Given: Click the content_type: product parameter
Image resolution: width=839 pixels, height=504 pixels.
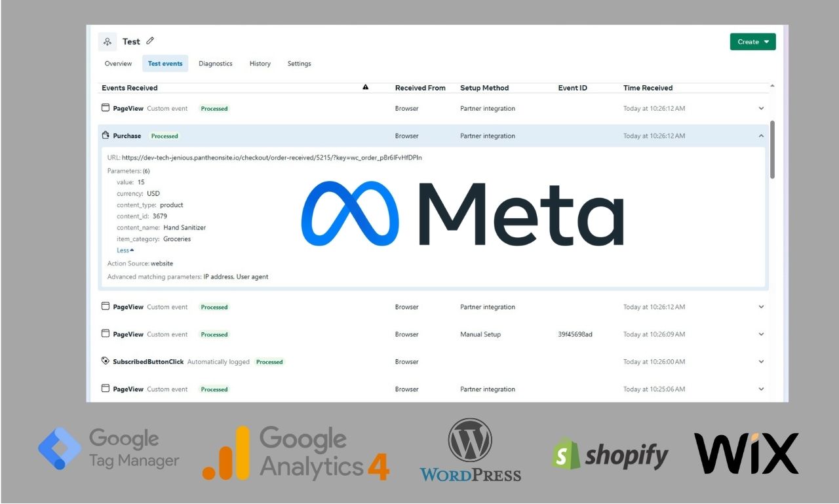Looking at the screenshot, I should pyautogui.click(x=150, y=205).
